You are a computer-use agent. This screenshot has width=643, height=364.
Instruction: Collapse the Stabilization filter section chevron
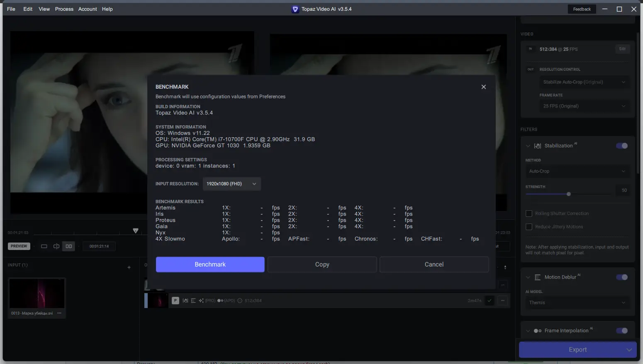(x=528, y=146)
